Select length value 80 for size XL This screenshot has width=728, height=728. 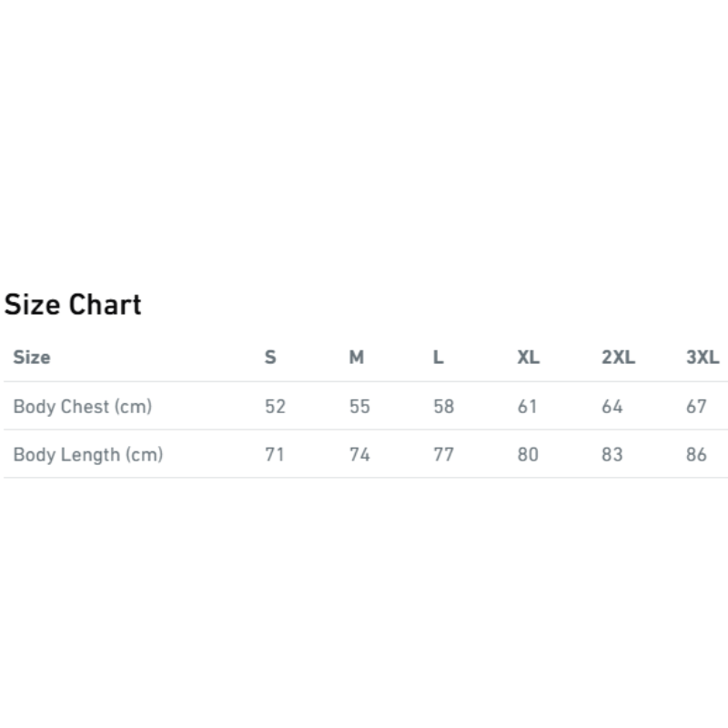[x=528, y=454]
